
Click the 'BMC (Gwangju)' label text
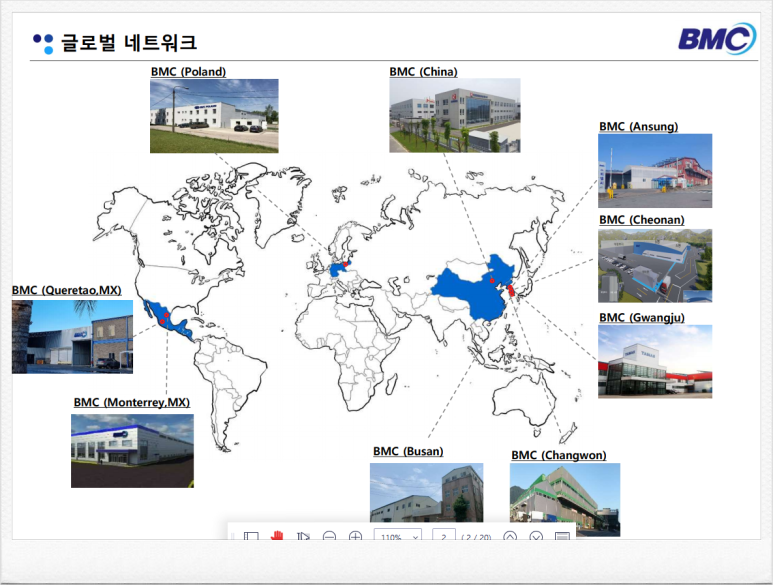click(642, 317)
